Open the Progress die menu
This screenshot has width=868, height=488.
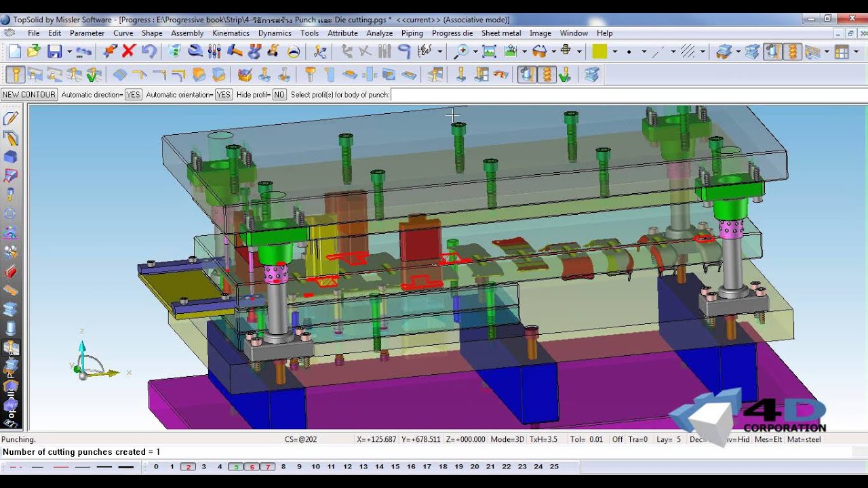click(452, 33)
